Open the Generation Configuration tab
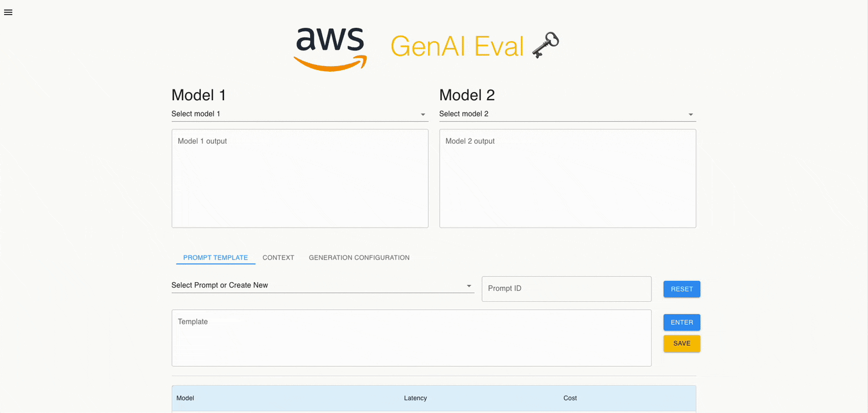 click(359, 258)
